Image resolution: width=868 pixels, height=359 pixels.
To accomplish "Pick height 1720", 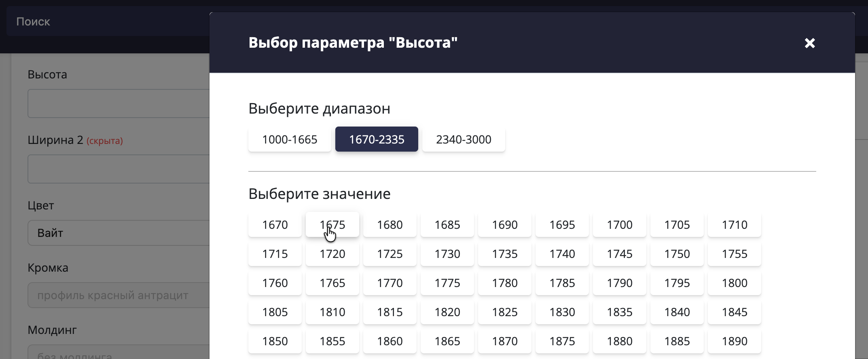I will click(x=332, y=254).
